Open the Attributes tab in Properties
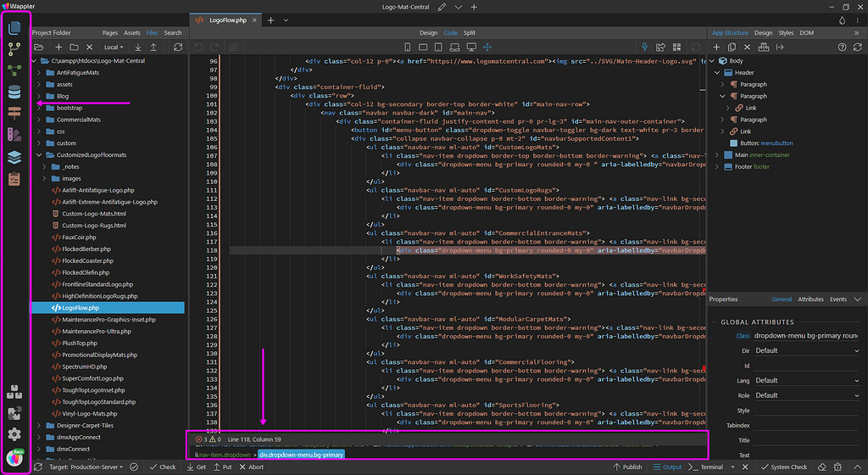868x475 pixels. [810, 299]
